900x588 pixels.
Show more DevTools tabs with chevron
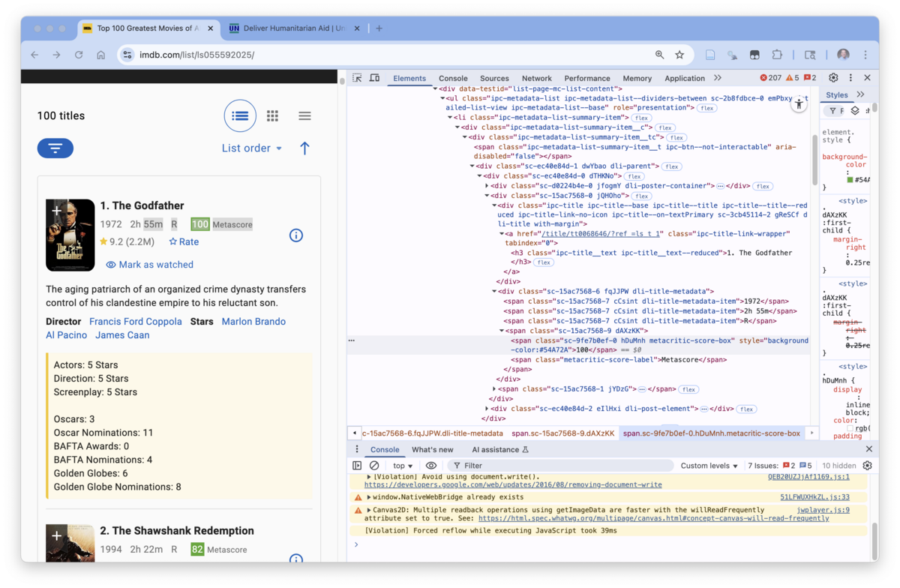coord(718,78)
